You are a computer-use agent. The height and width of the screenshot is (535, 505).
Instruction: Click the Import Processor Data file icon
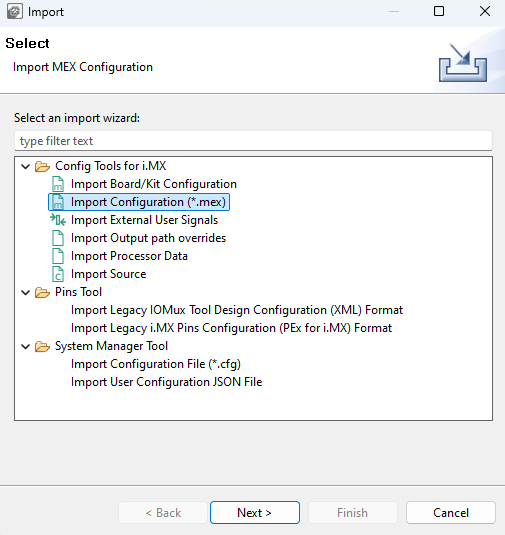pyautogui.click(x=58, y=256)
